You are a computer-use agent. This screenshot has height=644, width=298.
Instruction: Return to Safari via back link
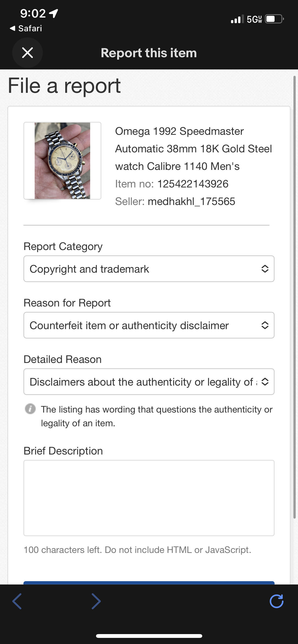(26, 28)
